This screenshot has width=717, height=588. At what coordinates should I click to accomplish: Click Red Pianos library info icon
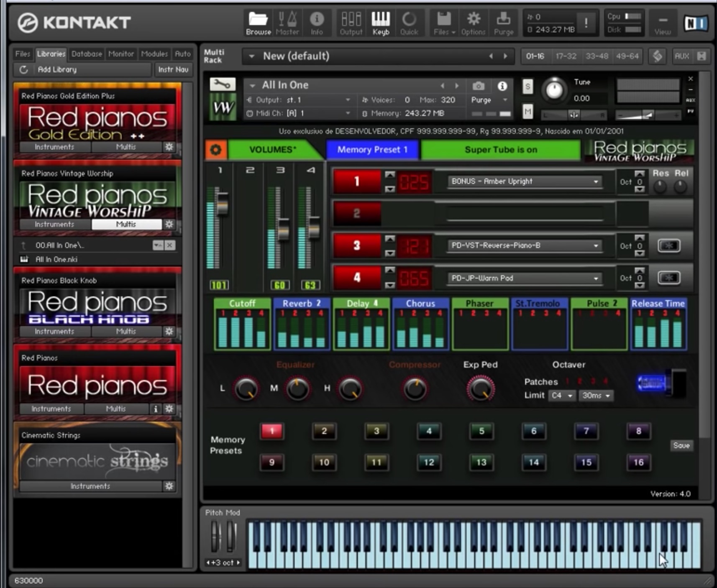coord(156,409)
